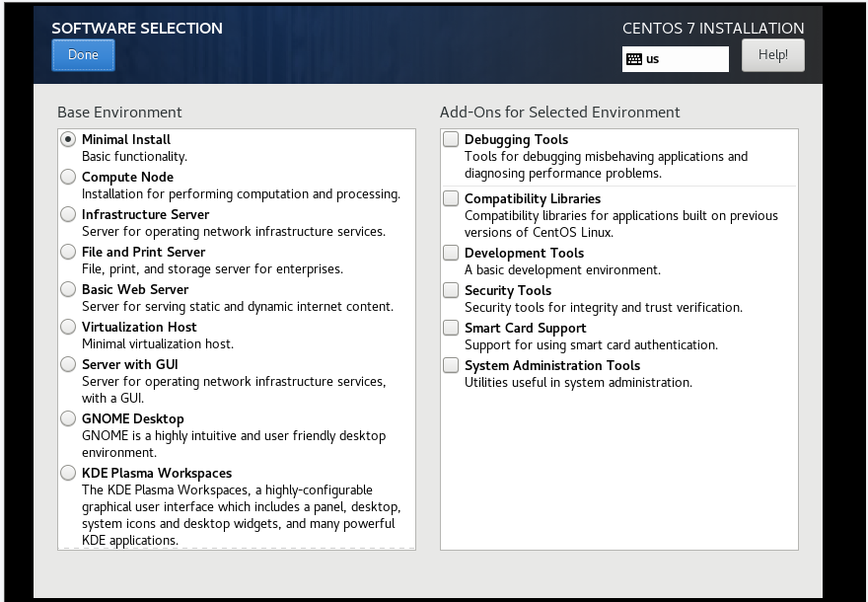
Task: Pick the KDE Plasma Workspaces radio button
Action: (x=68, y=473)
